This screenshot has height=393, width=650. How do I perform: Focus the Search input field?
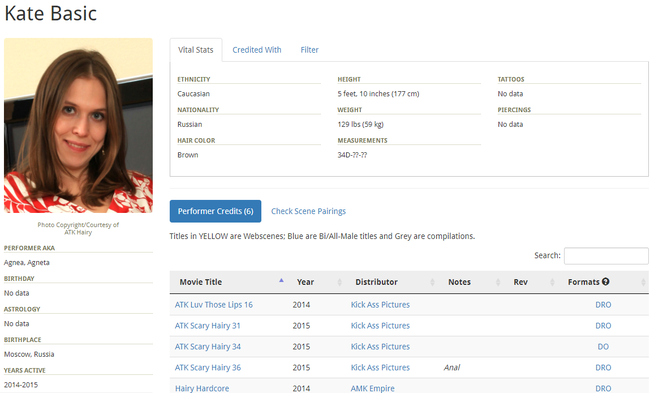[x=606, y=256]
